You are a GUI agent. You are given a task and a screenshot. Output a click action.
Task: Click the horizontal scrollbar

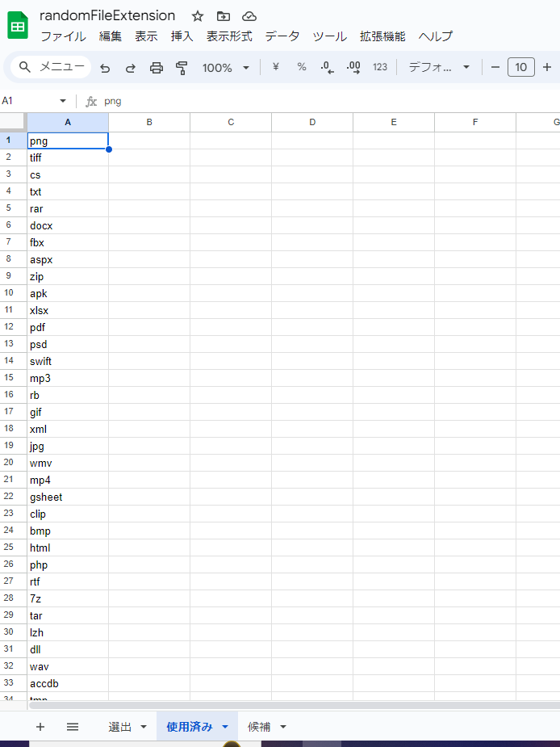click(x=295, y=705)
